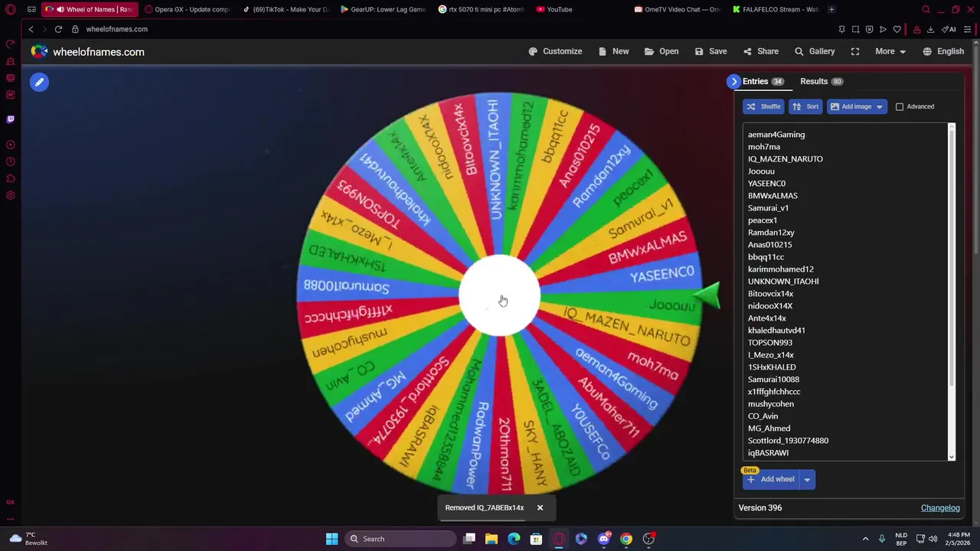Image resolution: width=980 pixels, height=551 pixels.
Task: Open File Explorer from the taskbar
Action: coord(492,539)
